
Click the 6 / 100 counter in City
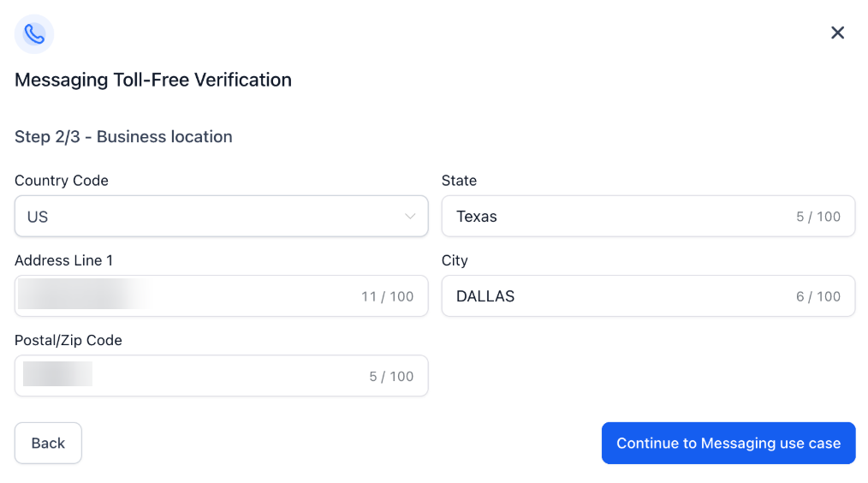[x=817, y=297]
